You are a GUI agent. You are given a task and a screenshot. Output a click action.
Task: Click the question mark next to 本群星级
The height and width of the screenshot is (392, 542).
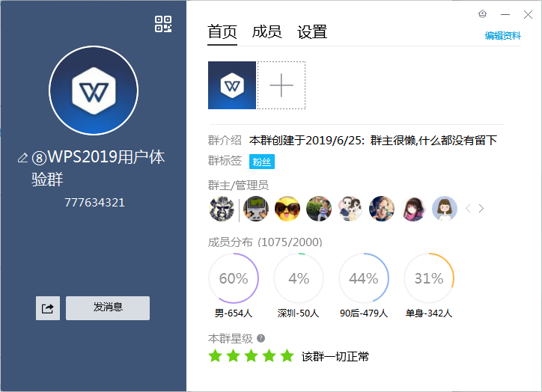261,338
